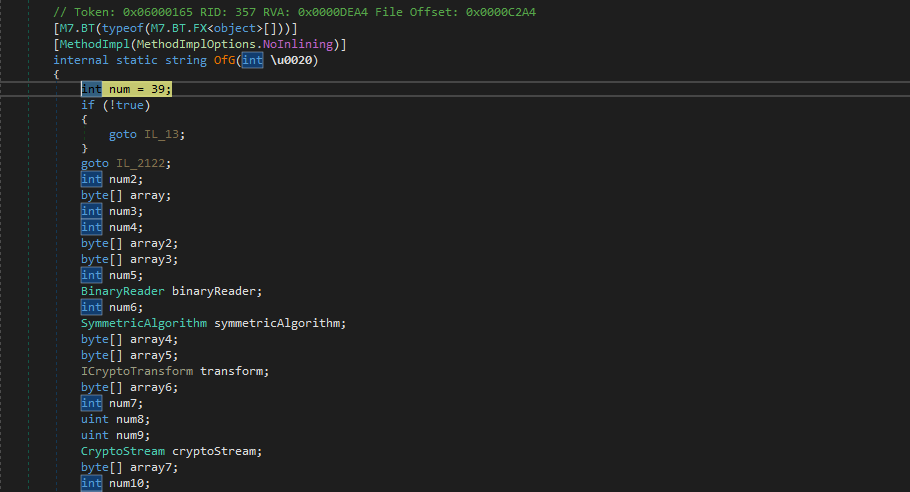The height and width of the screenshot is (492, 910).
Task: Open the ICryptoTransform type reference
Action: 137,371
